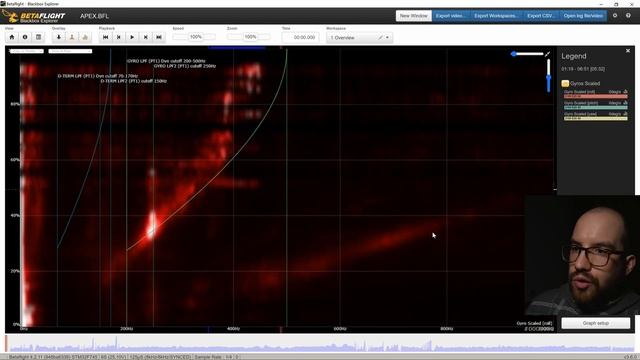Open the Workspace dropdown showing 1 Overview

click(359, 38)
